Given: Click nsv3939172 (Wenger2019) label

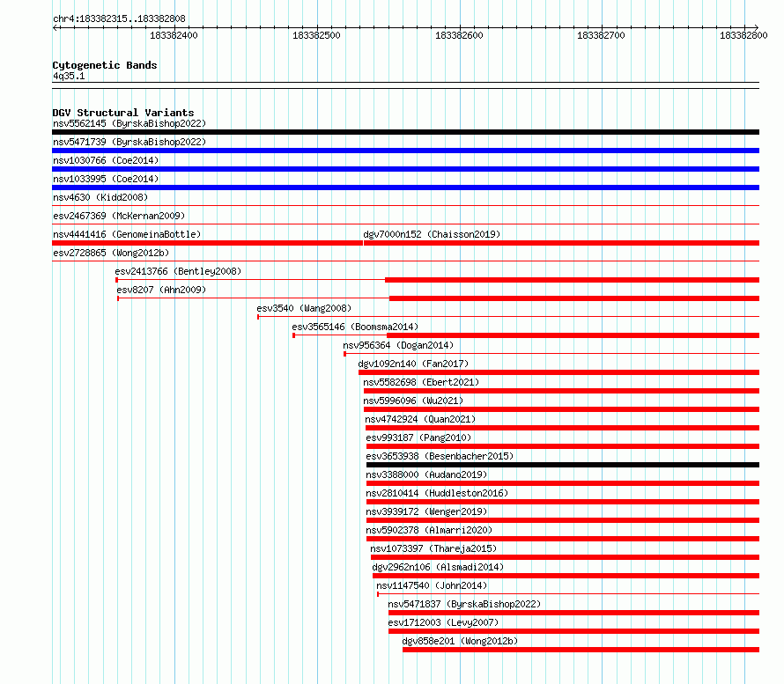Looking at the screenshot, I should [x=426, y=511].
